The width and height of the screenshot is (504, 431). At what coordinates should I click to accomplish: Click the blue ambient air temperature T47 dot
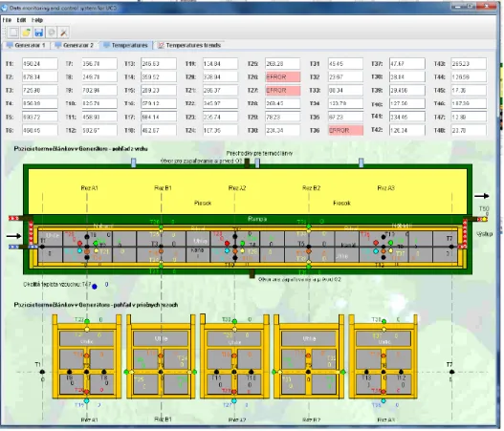pyautogui.click(x=95, y=287)
